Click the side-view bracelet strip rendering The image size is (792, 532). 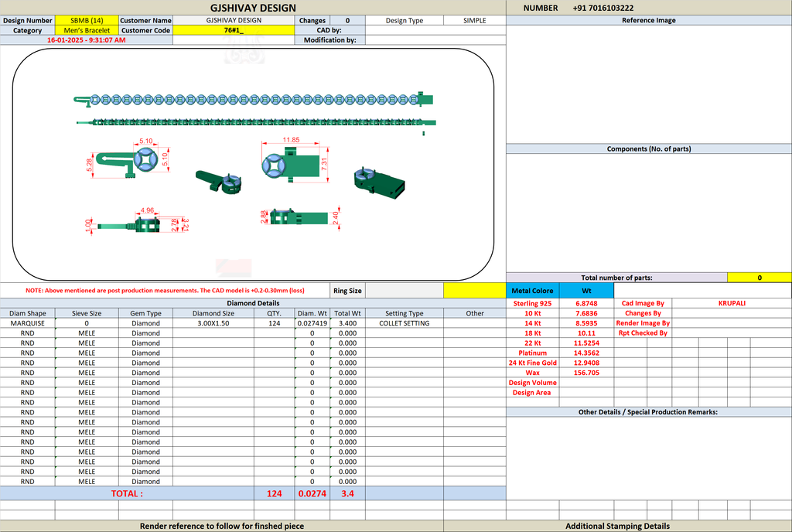[x=257, y=122]
